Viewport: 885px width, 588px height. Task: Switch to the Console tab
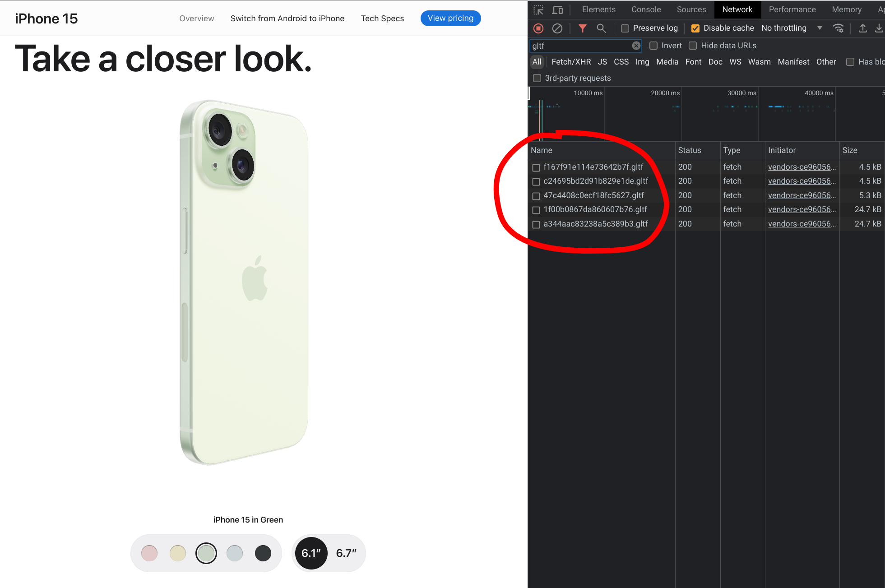pyautogui.click(x=646, y=9)
